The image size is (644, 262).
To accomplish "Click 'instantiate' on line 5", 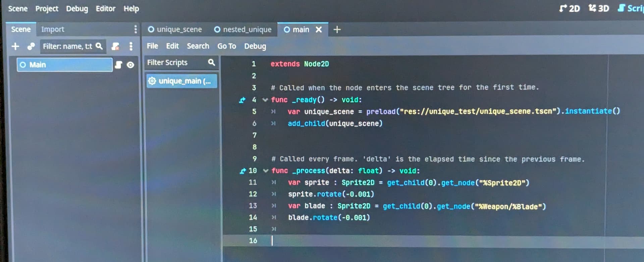I will pos(588,111).
